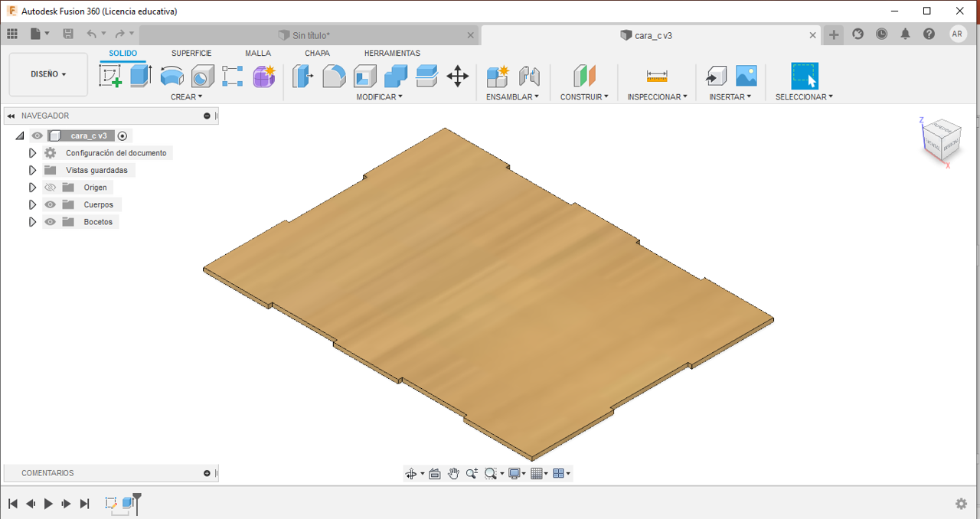980x519 pixels.
Task: Play the timeline history
Action: click(48, 504)
